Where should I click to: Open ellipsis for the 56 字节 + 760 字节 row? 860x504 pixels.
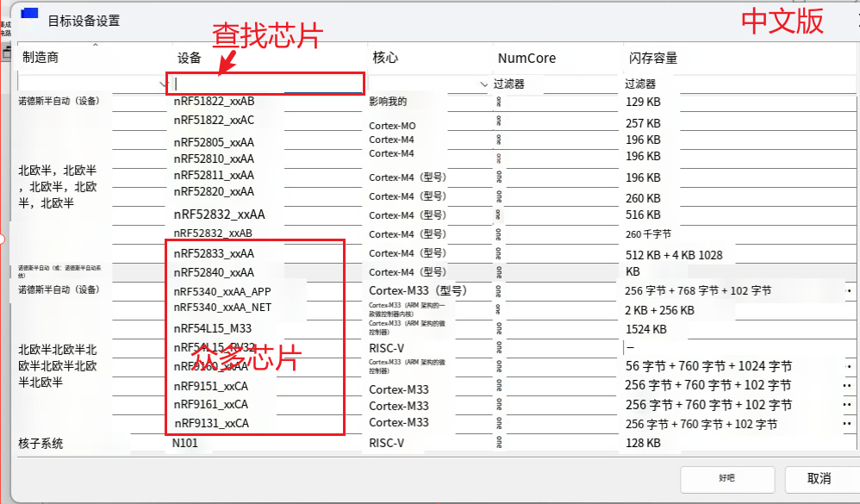coord(849,366)
